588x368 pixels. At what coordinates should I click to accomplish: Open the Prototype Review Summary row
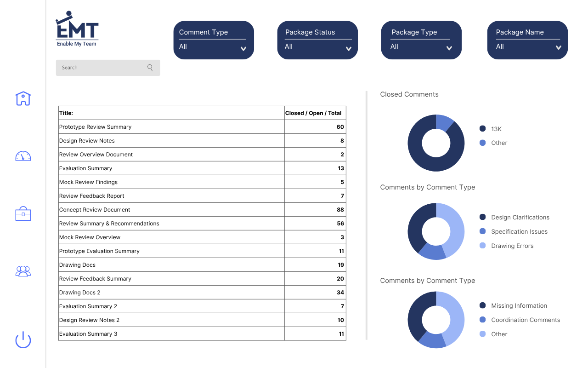pyautogui.click(x=95, y=127)
